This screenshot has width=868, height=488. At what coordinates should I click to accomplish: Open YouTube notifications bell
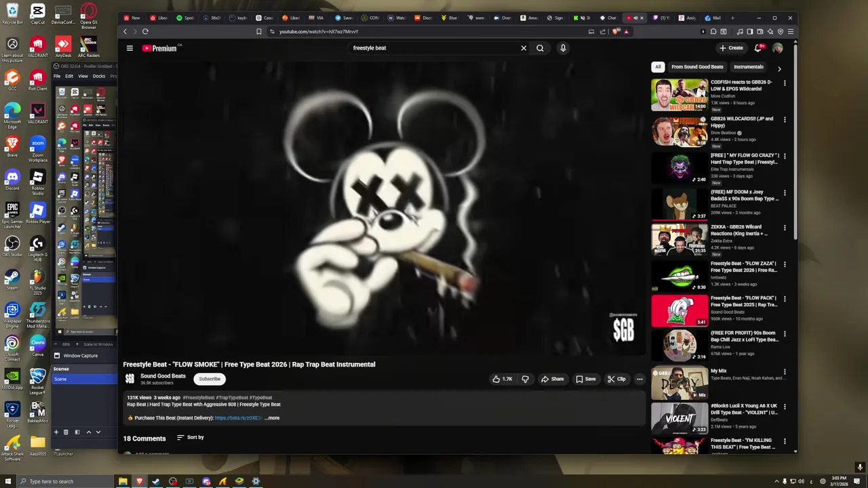pos(758,48)
